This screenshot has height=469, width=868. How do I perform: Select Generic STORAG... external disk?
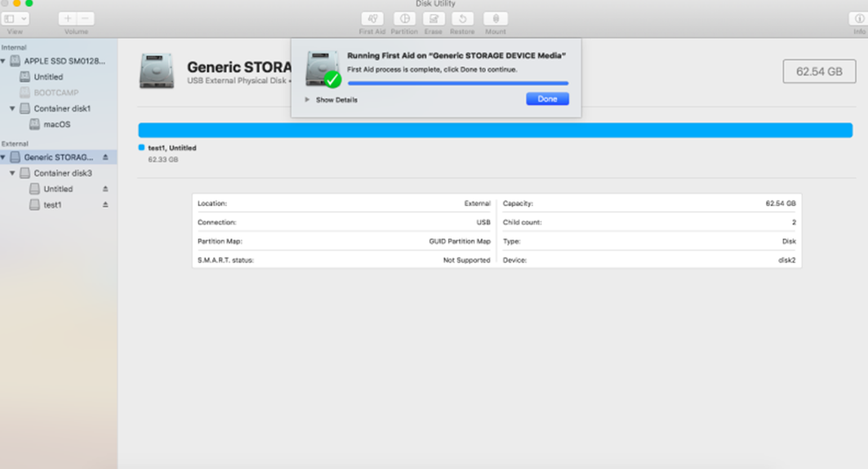59,158
